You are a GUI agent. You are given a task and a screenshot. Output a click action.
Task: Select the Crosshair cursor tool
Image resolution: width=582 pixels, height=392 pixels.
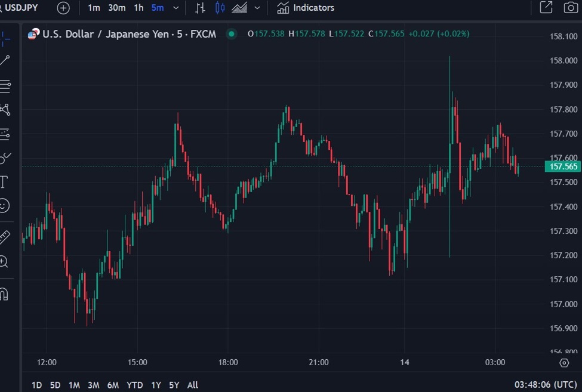[x=7, y=37]
